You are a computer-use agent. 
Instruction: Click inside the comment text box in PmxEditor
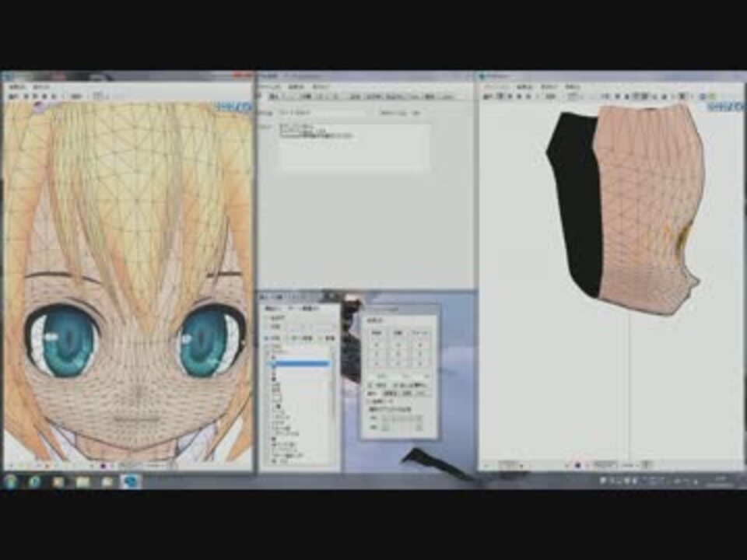tap(355, 147)
